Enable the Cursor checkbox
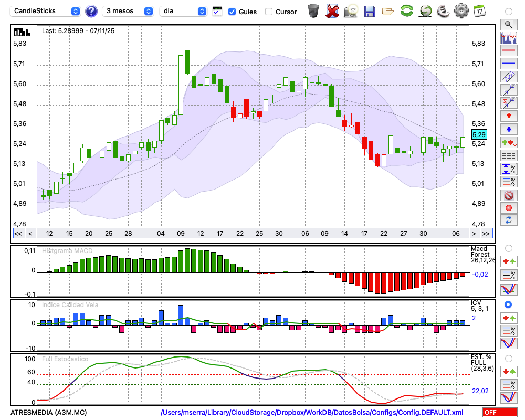 click(269, 12)
